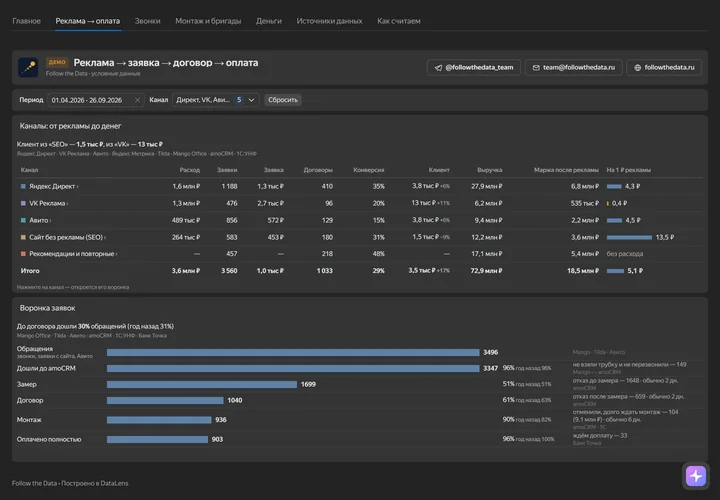The image size is (720, 500).
Task: Click the period date range field
Action: 96,100
